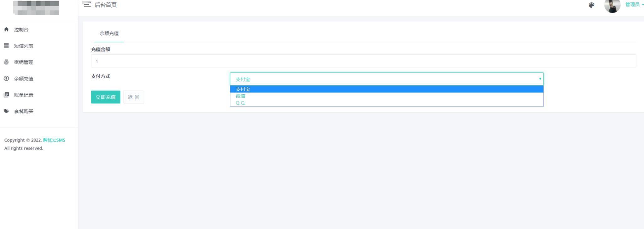Image resolution: width=644 pixels, height=229 pixels.
Task: Toggle the sidebar hamburger icon
Action: click(87, 5)
